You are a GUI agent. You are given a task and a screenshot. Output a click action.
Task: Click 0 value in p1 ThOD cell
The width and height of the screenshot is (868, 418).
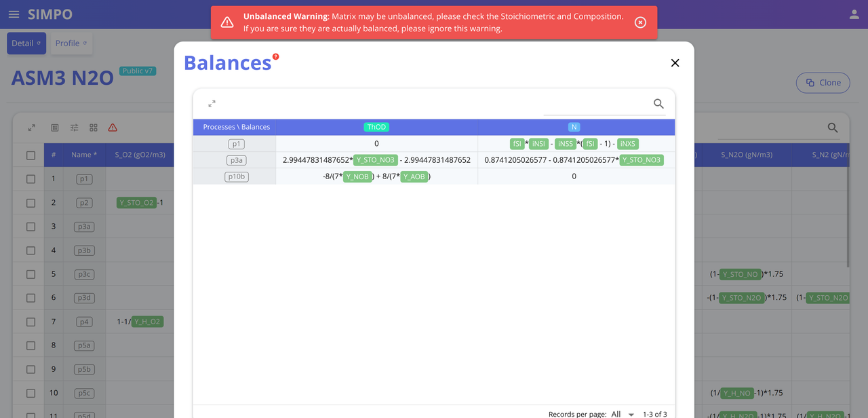[x=376, y=144]
